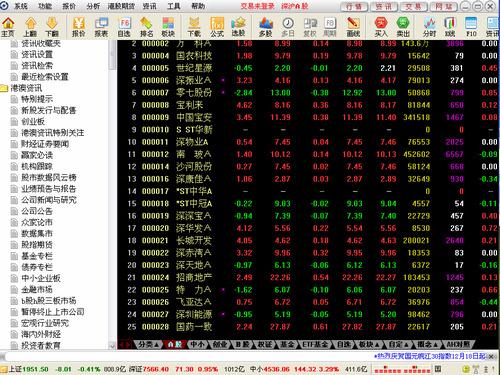Screen dimensions: 500x375
Task: Open the 自选 F6 toolbar icon
Action: [x=124, y=27]
